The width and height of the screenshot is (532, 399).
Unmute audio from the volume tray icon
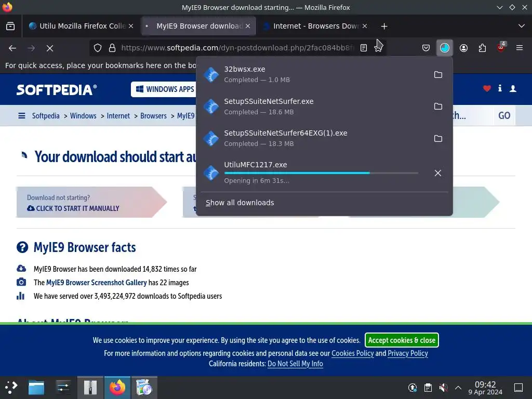tap(443, 388)
